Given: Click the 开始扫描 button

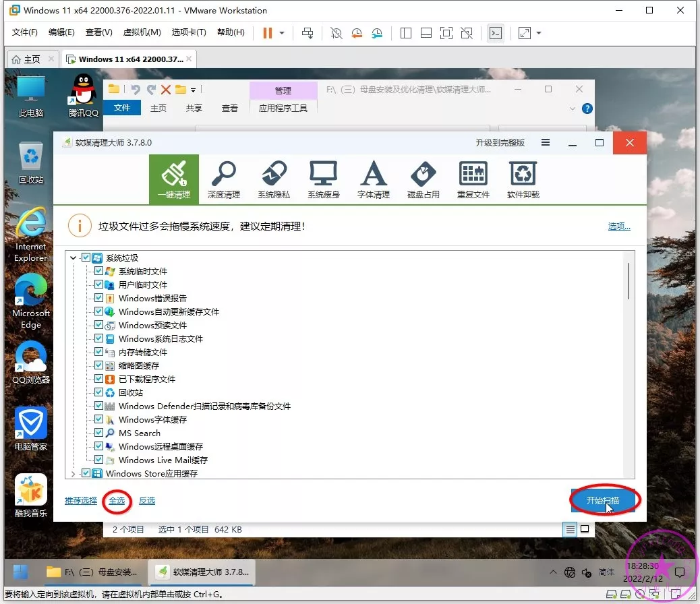Looking at the screenshot, I should point(602,501).
